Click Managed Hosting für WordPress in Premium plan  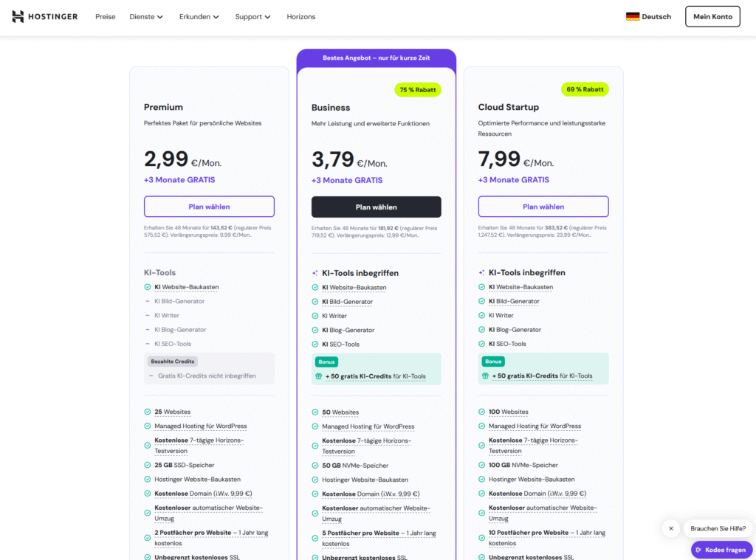(x=201, y=426)
